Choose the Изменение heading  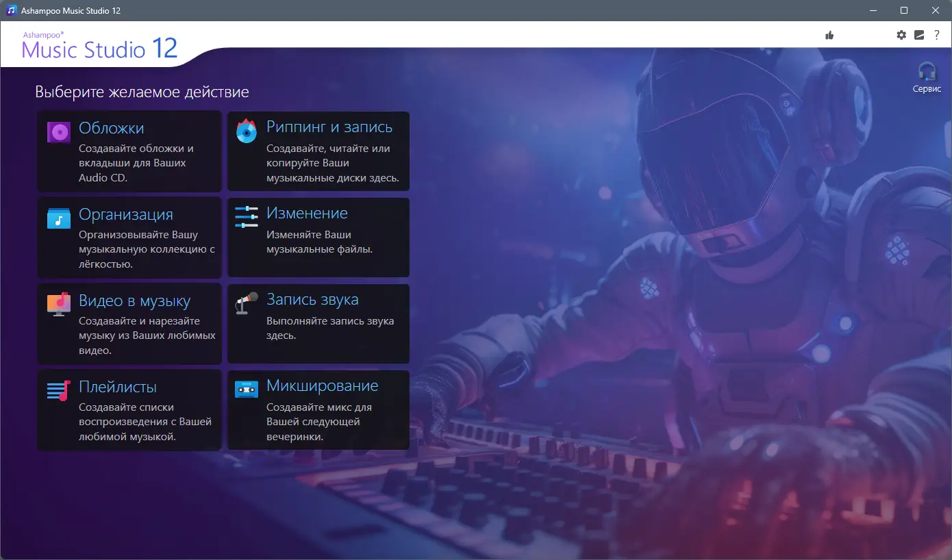pos(308,213)
